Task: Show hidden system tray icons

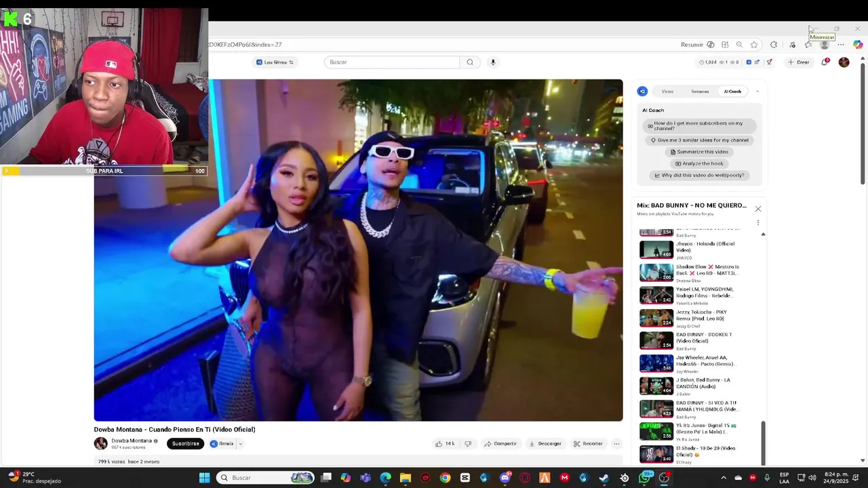Action: (x=723, y=478)
